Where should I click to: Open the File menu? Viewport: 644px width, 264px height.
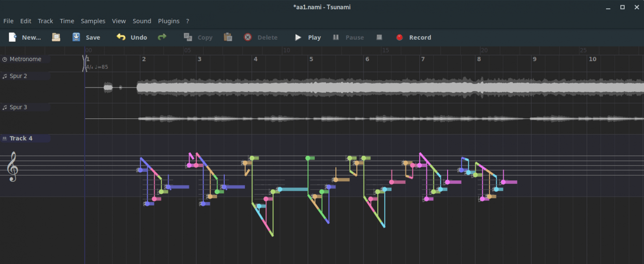pyautogui.click(x=8, y=21)
